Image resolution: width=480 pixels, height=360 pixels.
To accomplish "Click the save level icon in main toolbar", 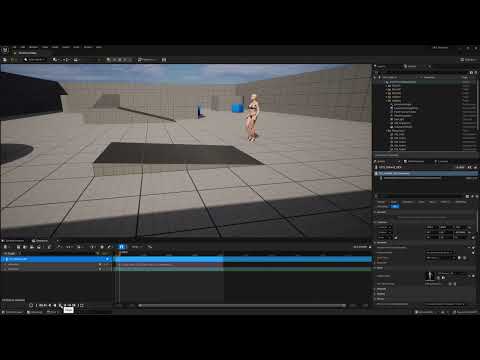I will coord(5,60).
